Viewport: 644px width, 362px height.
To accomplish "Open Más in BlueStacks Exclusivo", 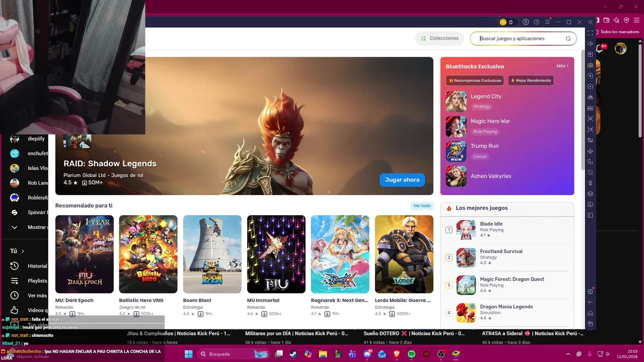I will [x=562, y=66].
